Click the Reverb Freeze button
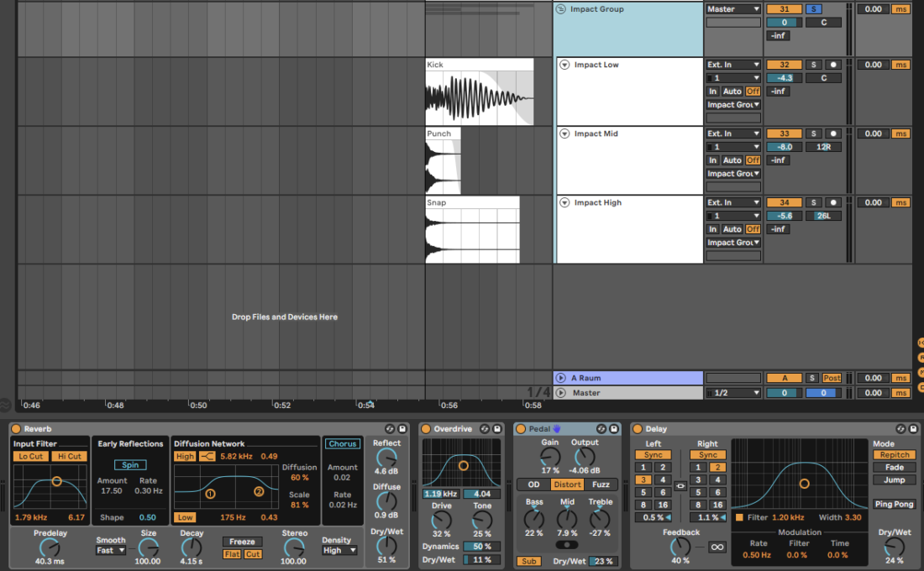Image resolution: width=924 pixels, height=571 pixels. [x=242, y=542]
